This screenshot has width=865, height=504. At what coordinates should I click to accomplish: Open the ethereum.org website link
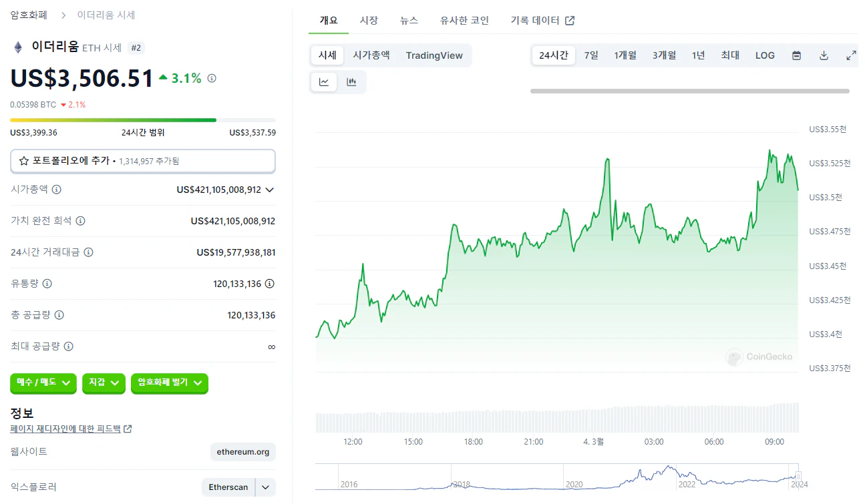click(243, 452)
